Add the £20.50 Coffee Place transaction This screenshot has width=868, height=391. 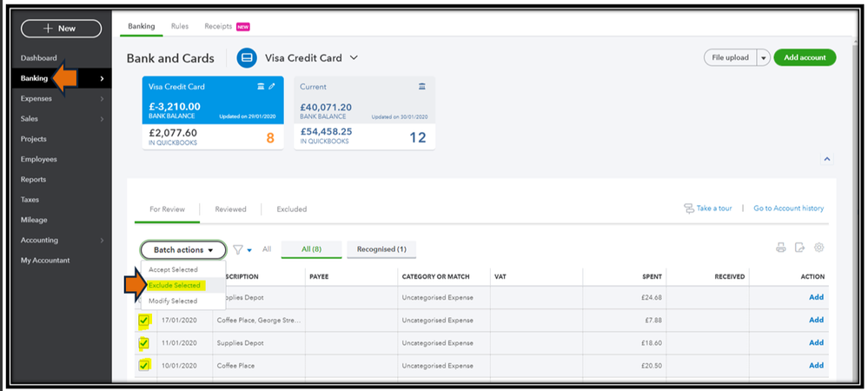816,366
